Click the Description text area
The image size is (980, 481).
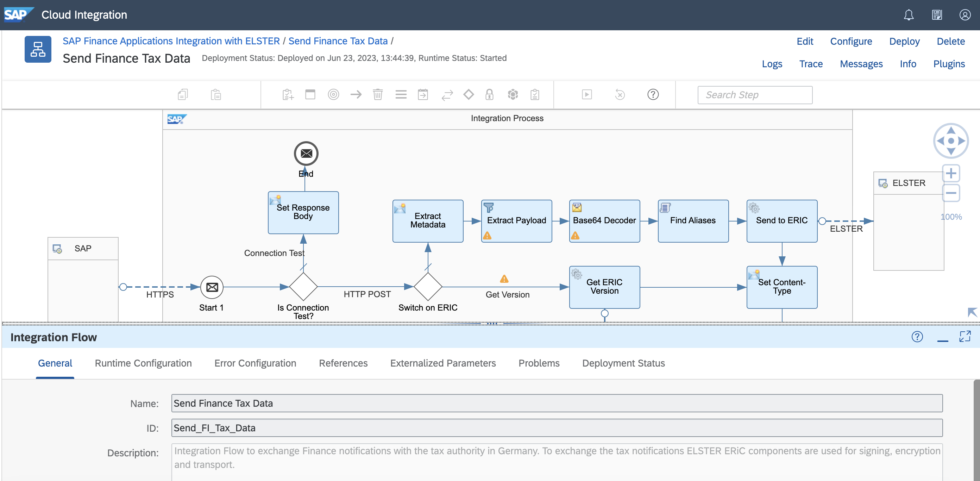pyautogui.click(x=557, y=462)
